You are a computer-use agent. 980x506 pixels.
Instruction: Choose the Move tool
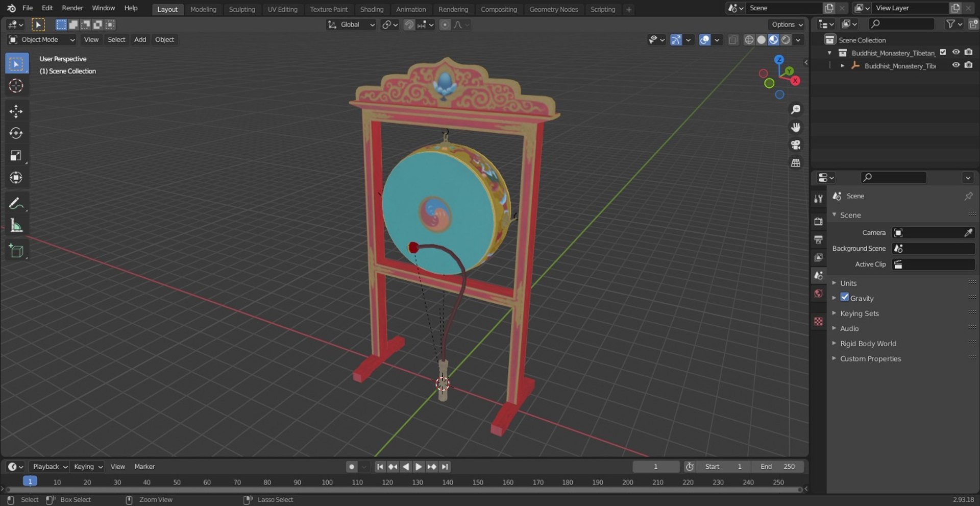click(16, 111)
